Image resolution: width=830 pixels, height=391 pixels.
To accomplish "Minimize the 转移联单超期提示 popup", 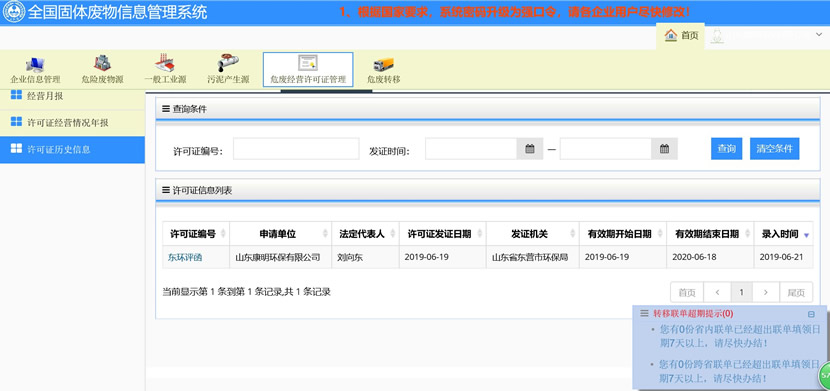I will [811, 314].
